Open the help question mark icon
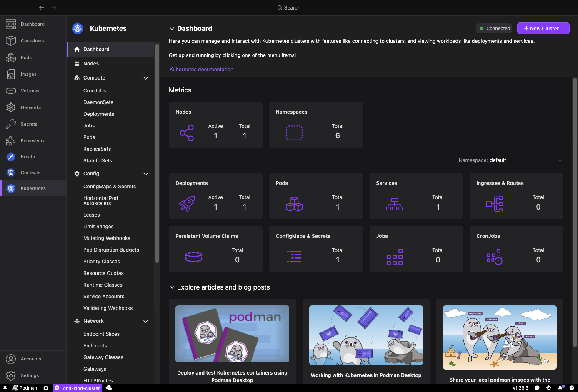 [572, 388]
